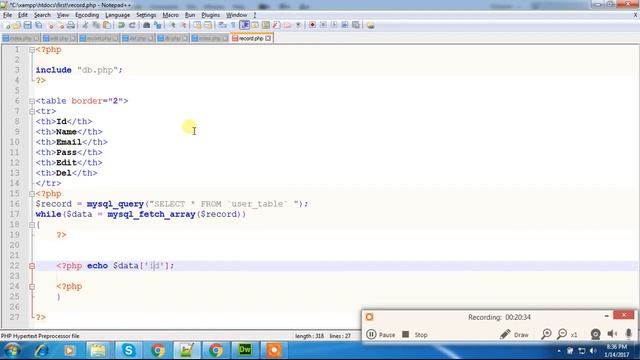
Task: Open Find with the binoculars icon
Action: [x=147, y=25]
